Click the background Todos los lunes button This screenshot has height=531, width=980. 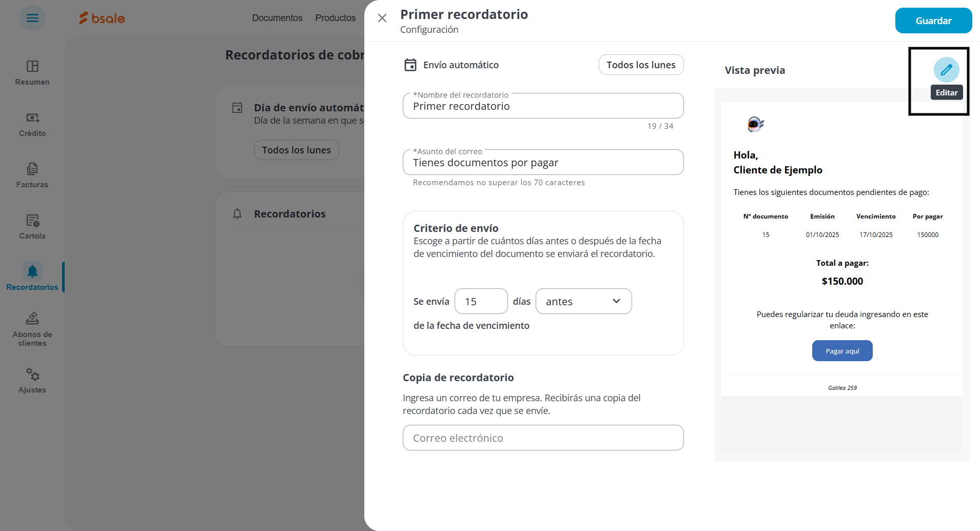point(297,150)
